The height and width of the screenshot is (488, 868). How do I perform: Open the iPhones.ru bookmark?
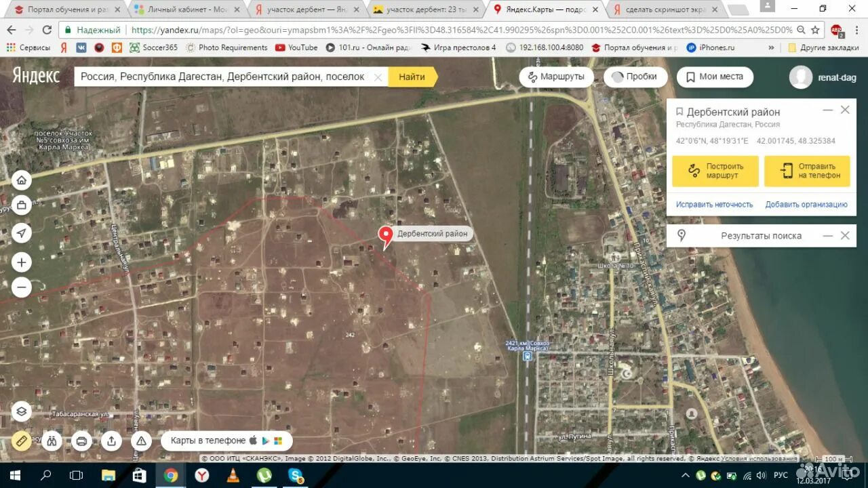710,47
